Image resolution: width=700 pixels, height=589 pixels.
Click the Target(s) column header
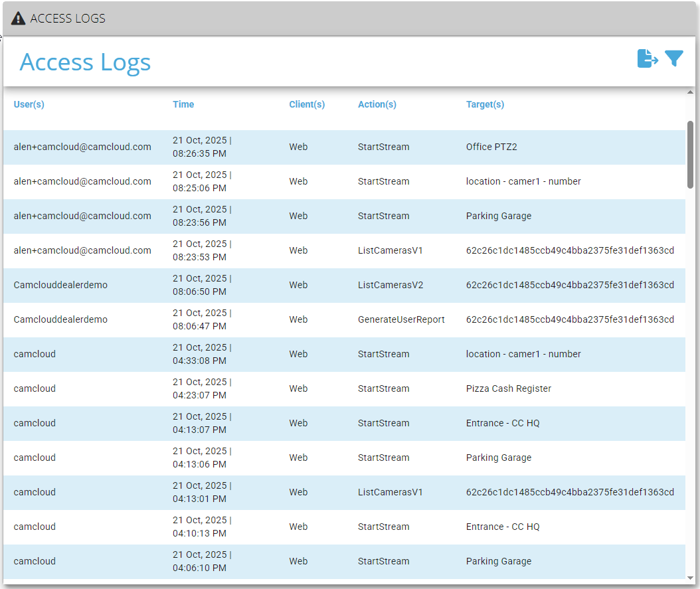click(x=485, y=104)
